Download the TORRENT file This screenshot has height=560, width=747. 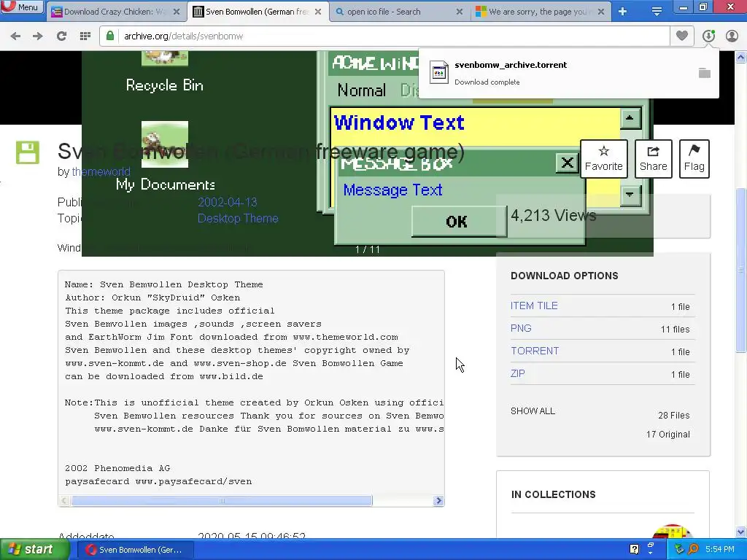point(535,351)
